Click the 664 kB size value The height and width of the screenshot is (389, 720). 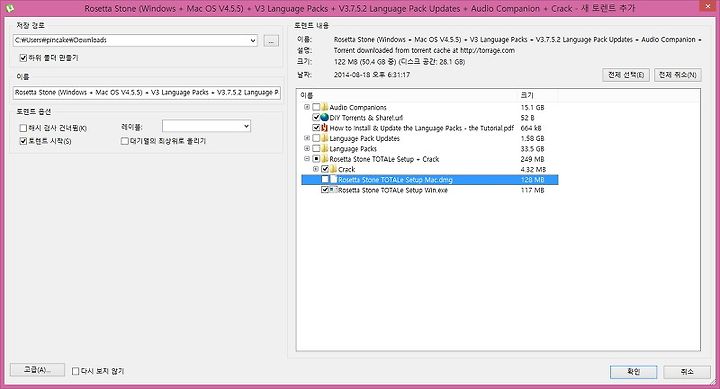click(x=531, y=128)
